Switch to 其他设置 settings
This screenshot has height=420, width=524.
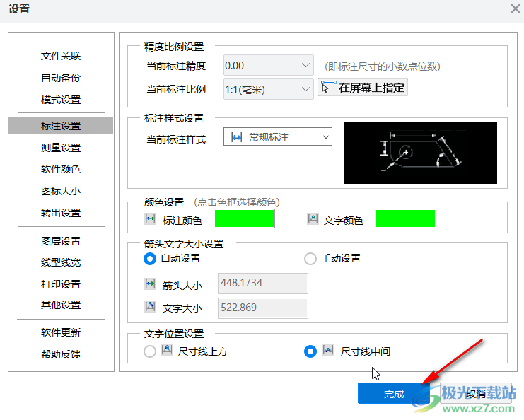pos(61,305)
